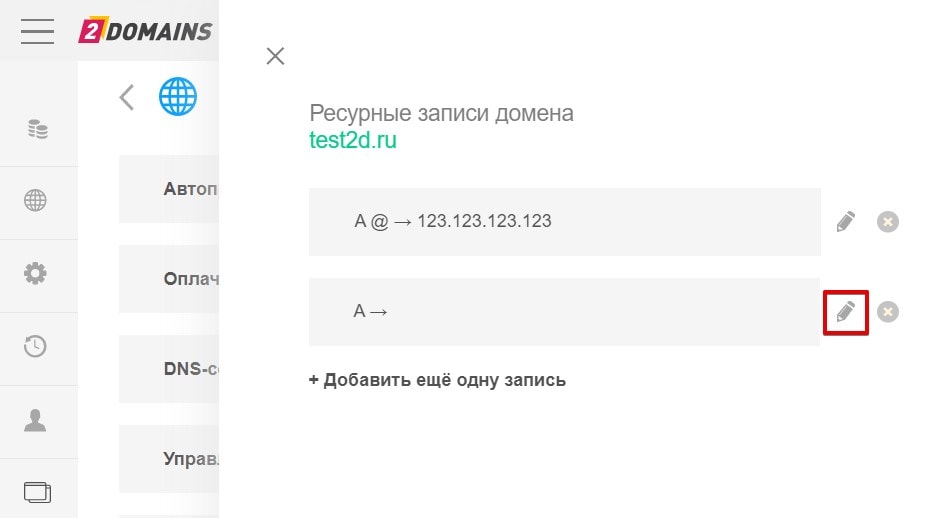Open the DNS section item
Viewport: 944px width, 518px height.
click(190, 368)
